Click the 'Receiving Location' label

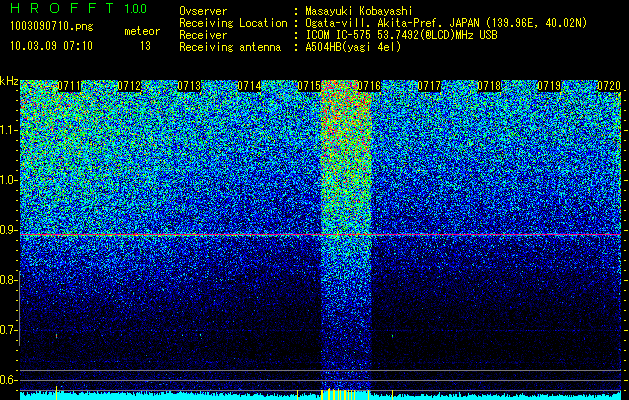(233, 23)
